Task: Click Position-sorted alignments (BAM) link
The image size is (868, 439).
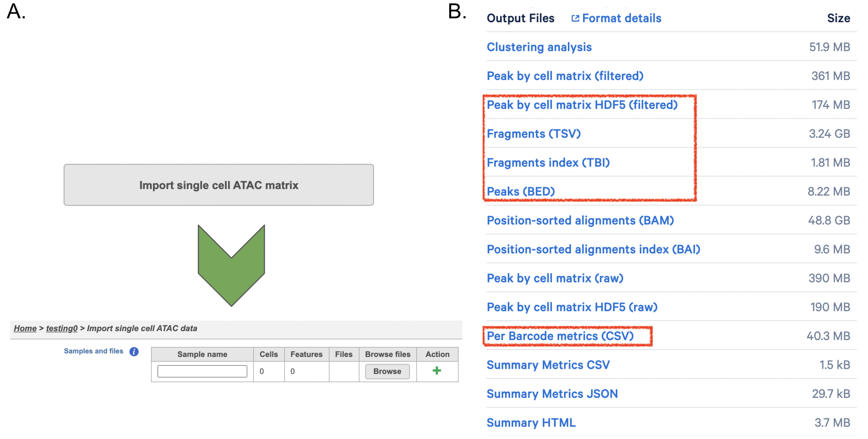Action: click(580, 220)
